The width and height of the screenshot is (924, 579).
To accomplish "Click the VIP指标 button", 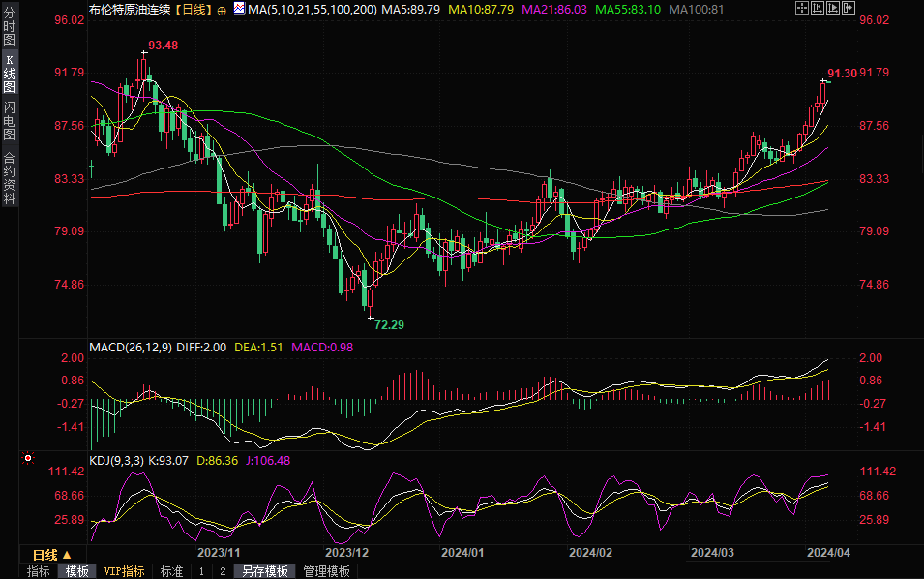I will coord(124,571).
